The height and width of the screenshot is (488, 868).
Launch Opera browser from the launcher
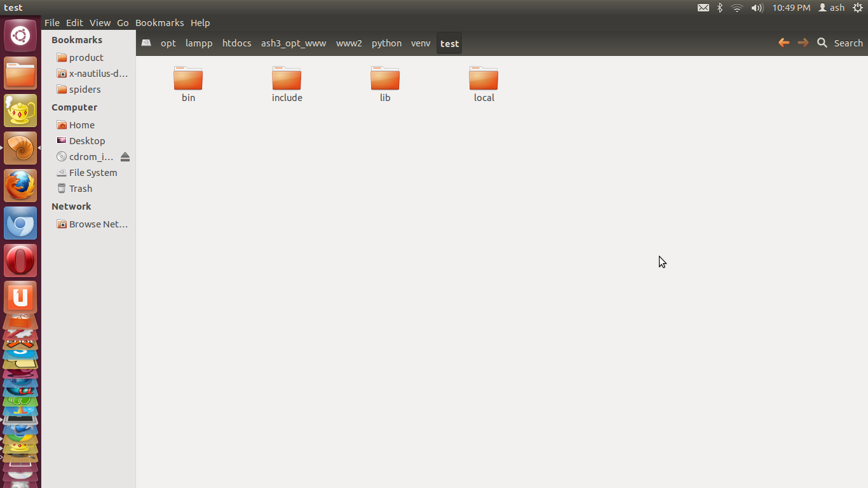(20, 261)
